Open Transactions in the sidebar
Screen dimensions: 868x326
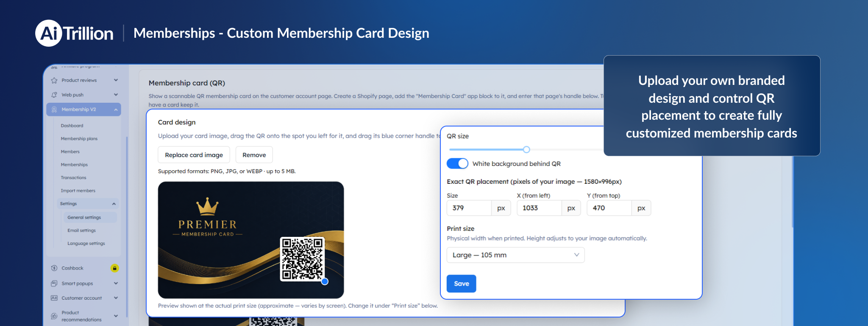[x=73, y=178]
